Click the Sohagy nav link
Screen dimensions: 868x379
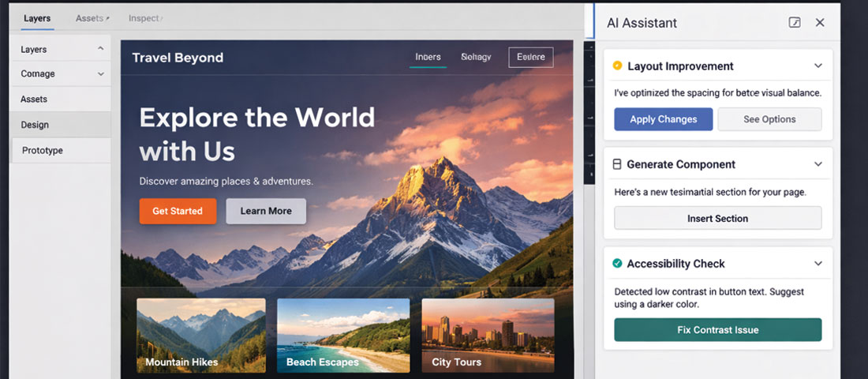click(476, 57)
